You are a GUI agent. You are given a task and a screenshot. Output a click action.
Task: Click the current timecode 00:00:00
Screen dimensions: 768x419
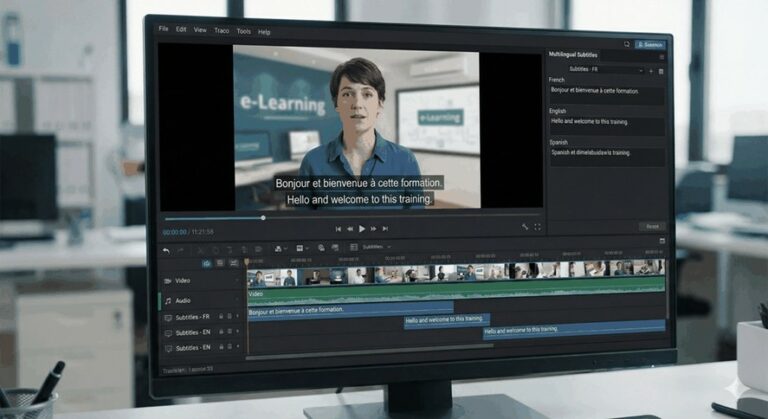(x=175, y=232)
